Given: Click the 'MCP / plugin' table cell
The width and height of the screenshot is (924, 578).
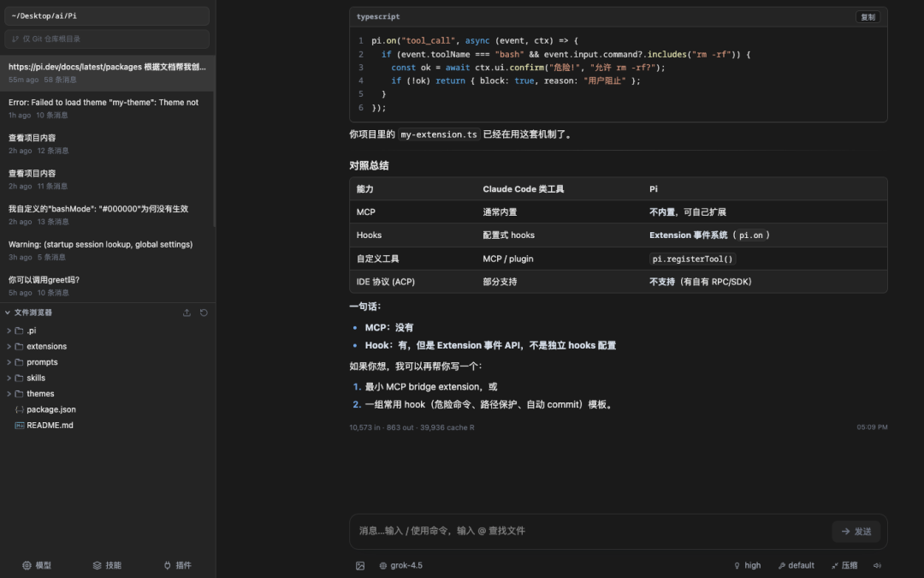Looking at the screenshot, I should (x=508, y=259).
